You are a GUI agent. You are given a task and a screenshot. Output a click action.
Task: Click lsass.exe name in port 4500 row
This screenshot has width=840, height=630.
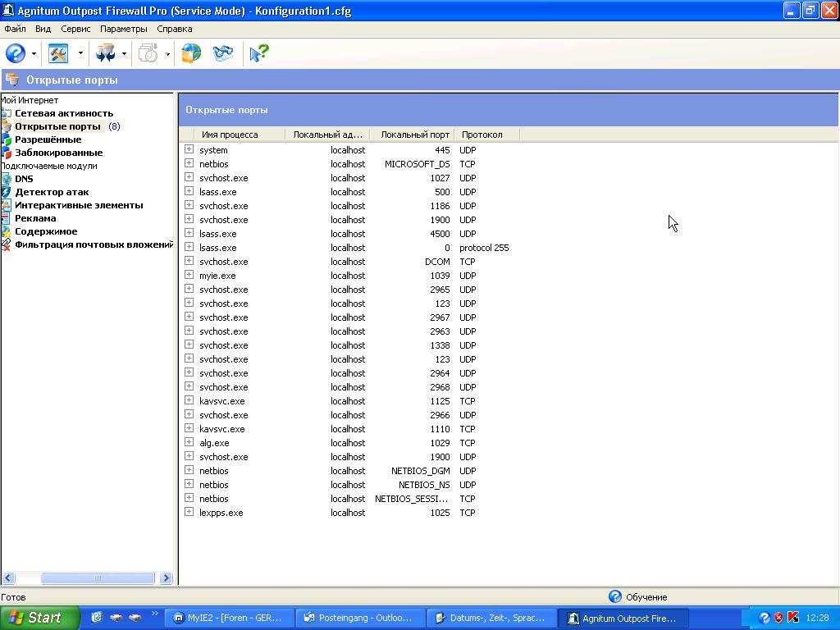(x=217, y=234)
